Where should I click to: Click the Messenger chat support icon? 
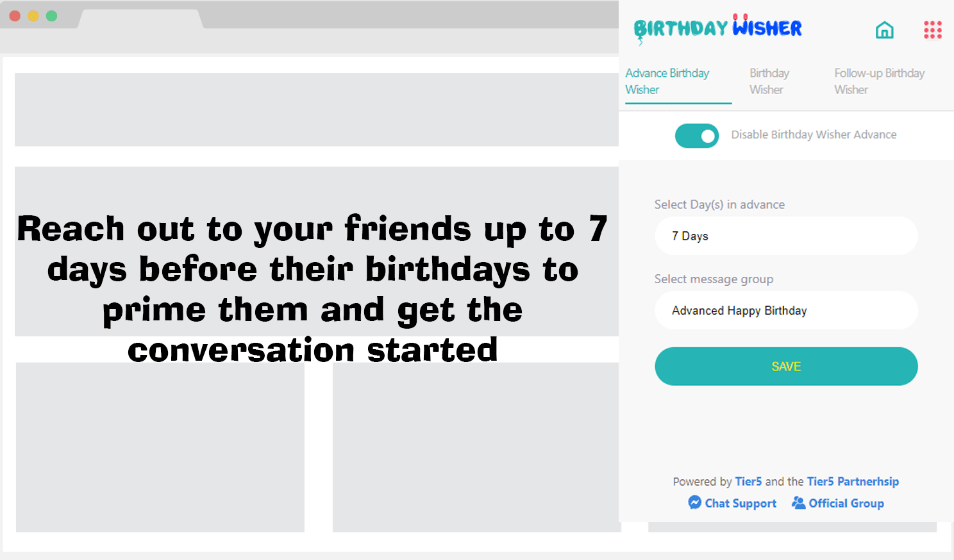[x=694, y=502]
